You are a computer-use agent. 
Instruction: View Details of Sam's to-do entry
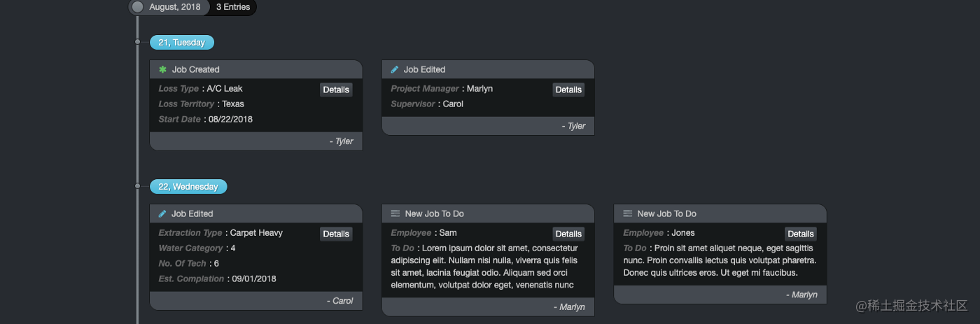pyautogui.click(x=568, y=234)
